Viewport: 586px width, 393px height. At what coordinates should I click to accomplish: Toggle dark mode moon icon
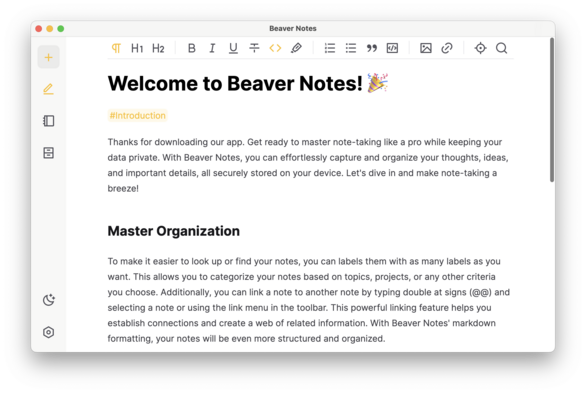(x=49, y=300)
